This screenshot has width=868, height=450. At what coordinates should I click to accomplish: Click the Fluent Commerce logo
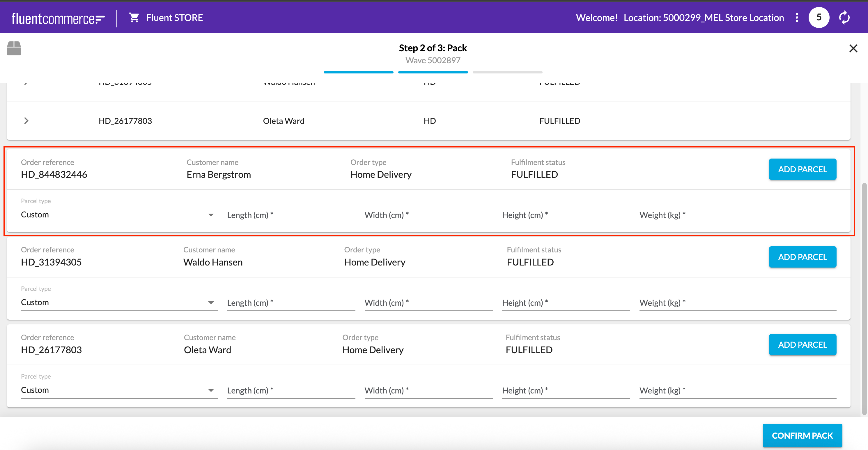pyautogui.click(x=58, y=18)
